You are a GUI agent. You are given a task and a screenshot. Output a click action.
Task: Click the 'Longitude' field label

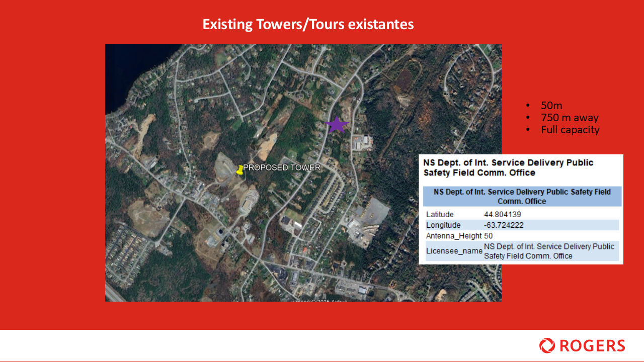point(443,225)
